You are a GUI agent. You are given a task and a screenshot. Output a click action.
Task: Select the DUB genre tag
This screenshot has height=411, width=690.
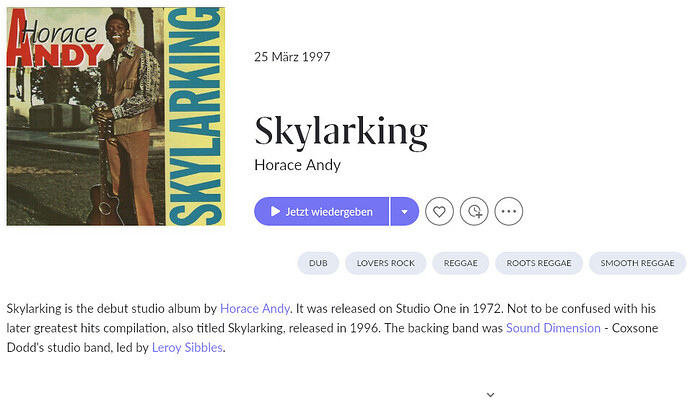318,263
